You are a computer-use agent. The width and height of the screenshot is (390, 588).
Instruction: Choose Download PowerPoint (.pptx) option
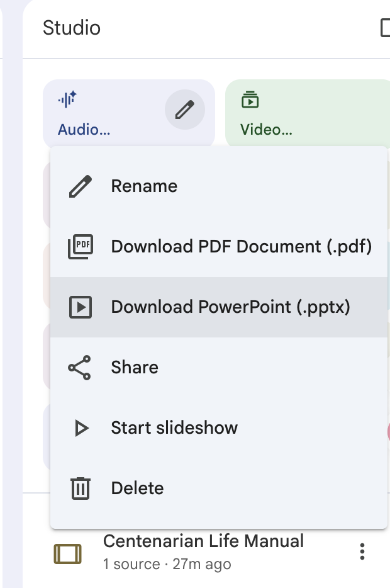230,307
